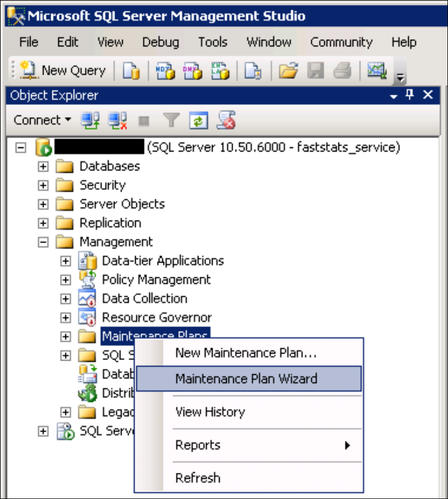Click the Save disk icon
This screenshot has width=448, height=499.
point(316,70)
